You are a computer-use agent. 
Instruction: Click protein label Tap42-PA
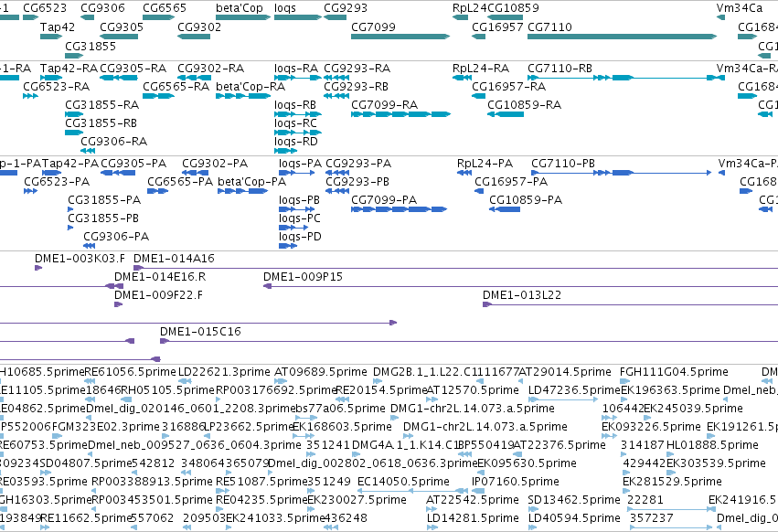(70, 164)
